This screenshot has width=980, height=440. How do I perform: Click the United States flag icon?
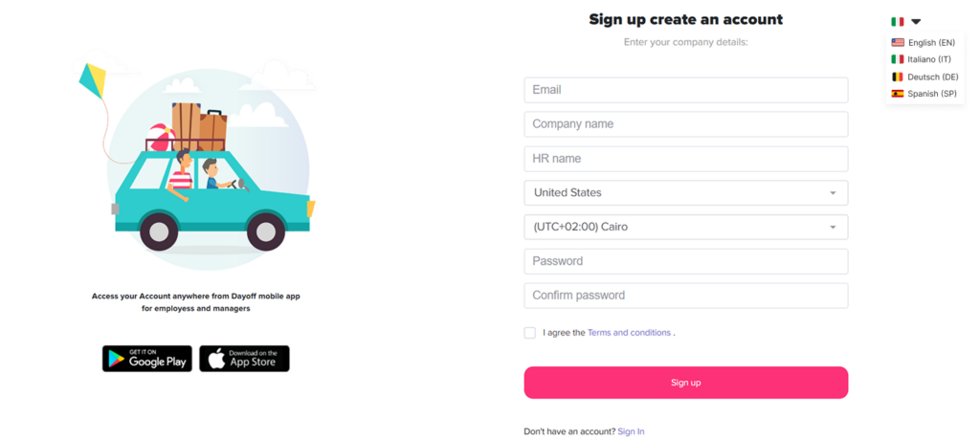(898, 43)
